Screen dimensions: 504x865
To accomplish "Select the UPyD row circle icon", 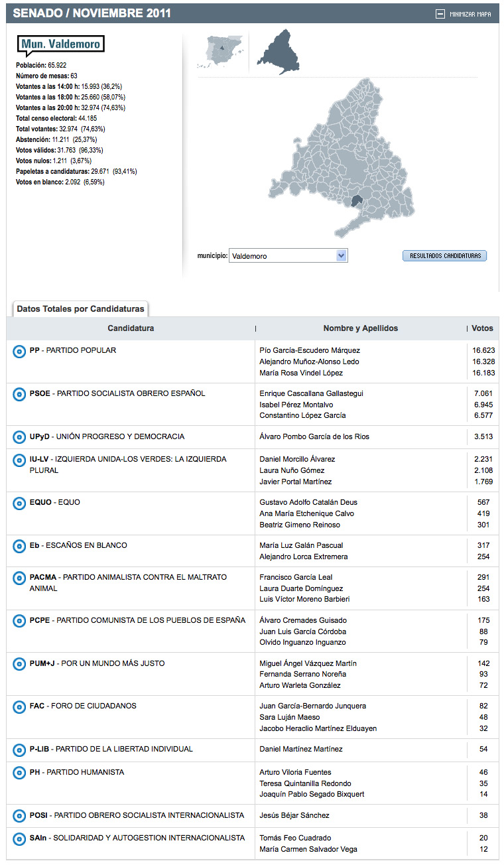I will [19, 437].
